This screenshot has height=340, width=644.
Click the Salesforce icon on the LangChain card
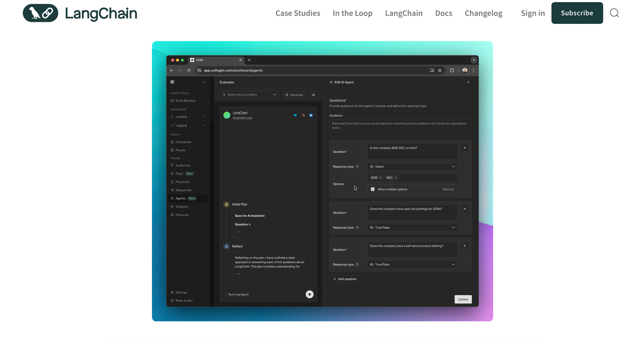point(295,115)
